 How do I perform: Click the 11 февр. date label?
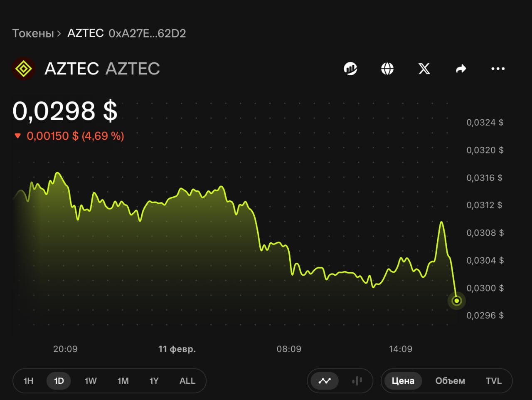(177, 349)
